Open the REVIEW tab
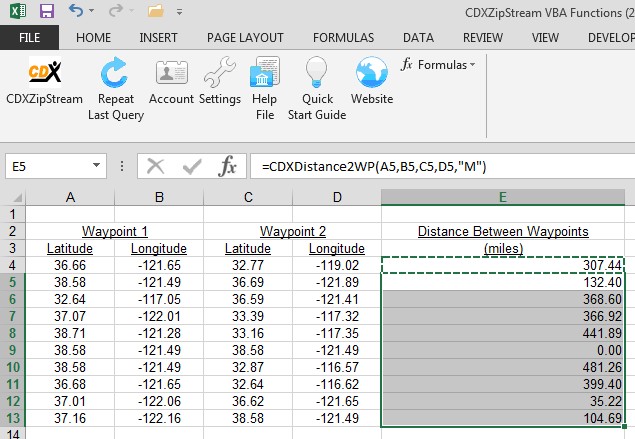 click(x=483, y=38)
